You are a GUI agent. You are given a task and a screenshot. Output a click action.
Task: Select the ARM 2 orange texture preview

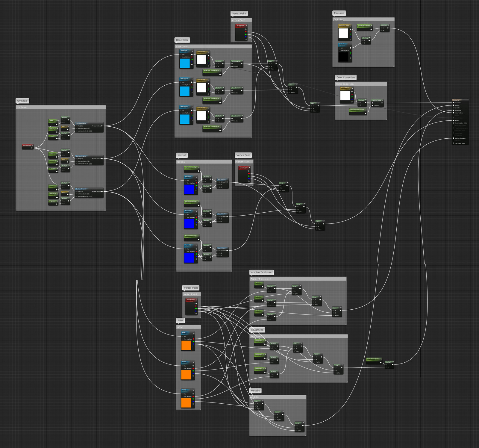click(x=186, y=375)
